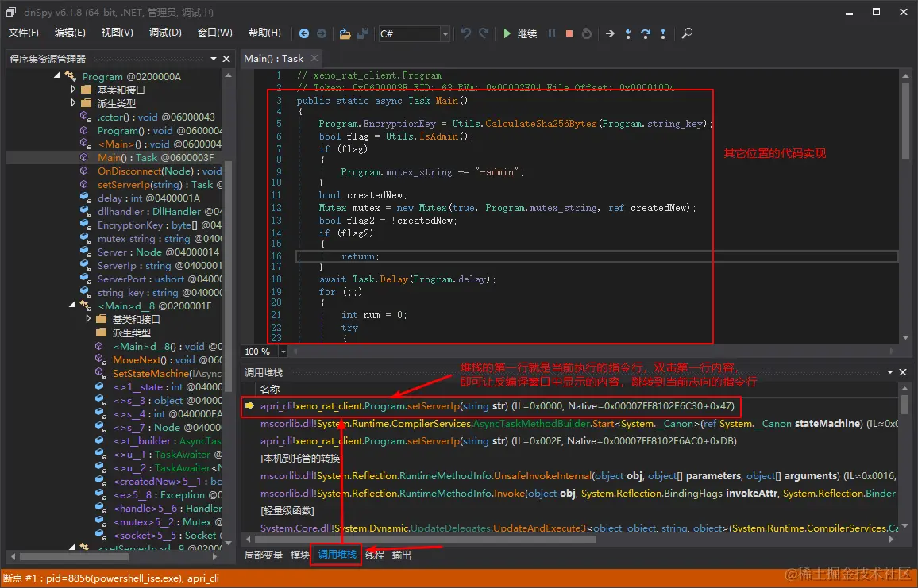Open the 窗口(W) menu

click(215, 33)
